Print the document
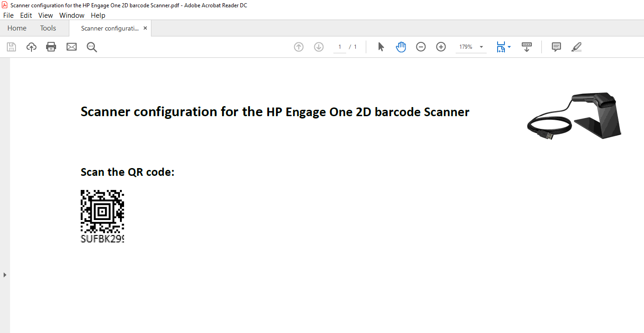Viewport: 644px width, 333px height. coord(51,47)
